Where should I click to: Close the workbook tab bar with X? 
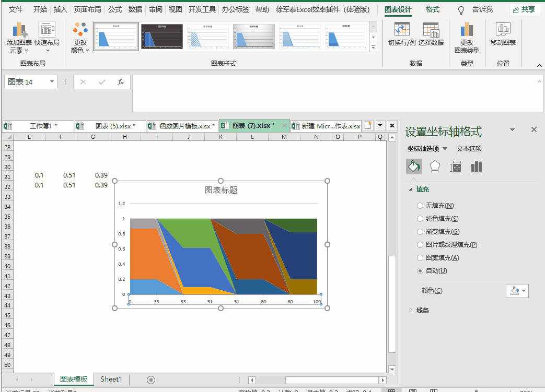pos(392,125)
